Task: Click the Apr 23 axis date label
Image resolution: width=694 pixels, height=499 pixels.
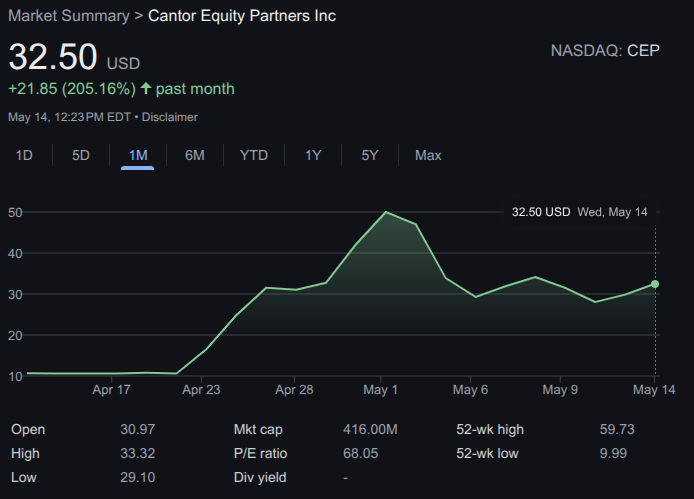Action: click(x=201, y=390)
